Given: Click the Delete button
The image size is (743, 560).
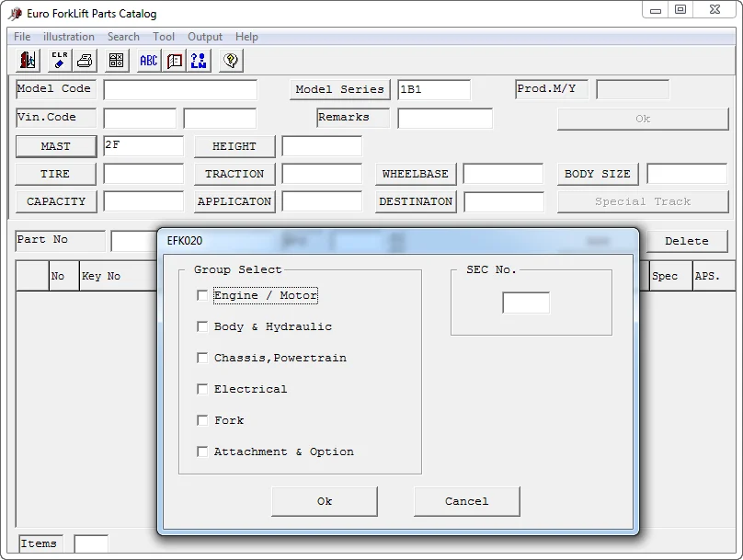Looking at the screenshot, I should [687, 241].
